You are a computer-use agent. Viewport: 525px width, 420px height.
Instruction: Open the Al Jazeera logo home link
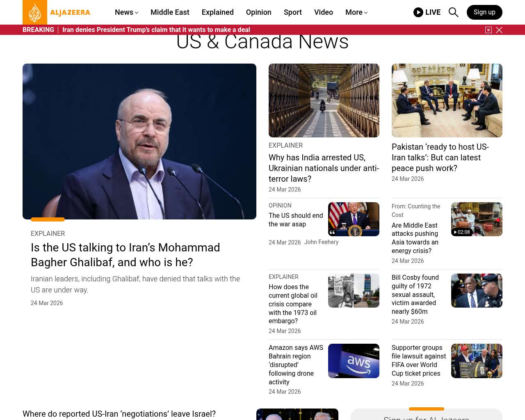click(x=57, y=12)
